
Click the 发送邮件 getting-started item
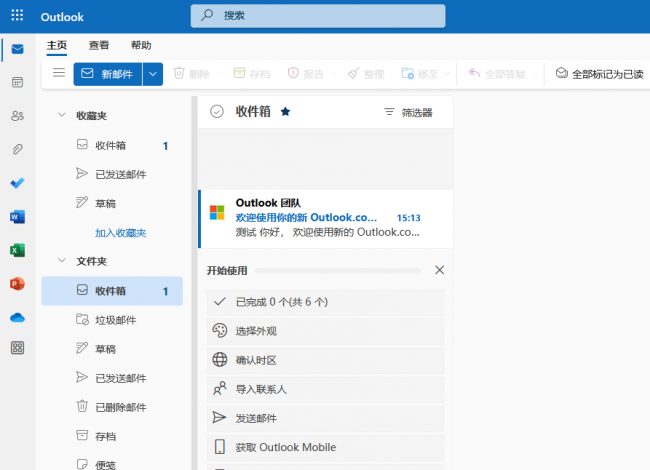[325, 418]
